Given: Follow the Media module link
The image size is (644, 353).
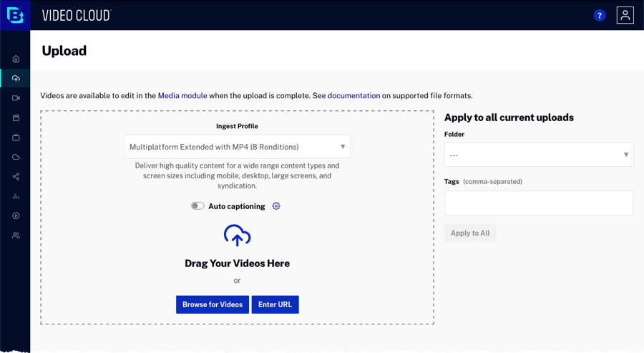Looking at the screenshot, I should pos(182,95).
